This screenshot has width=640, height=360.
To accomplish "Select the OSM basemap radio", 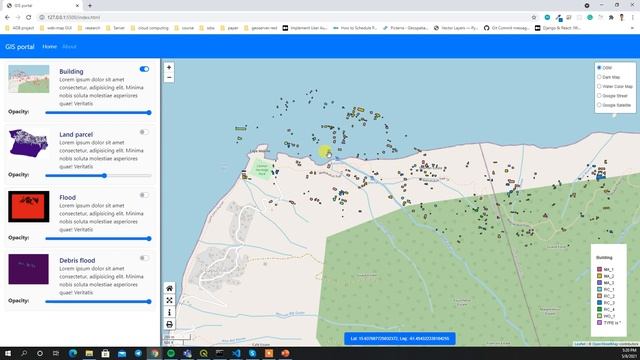I will click(x=599, y=68).
